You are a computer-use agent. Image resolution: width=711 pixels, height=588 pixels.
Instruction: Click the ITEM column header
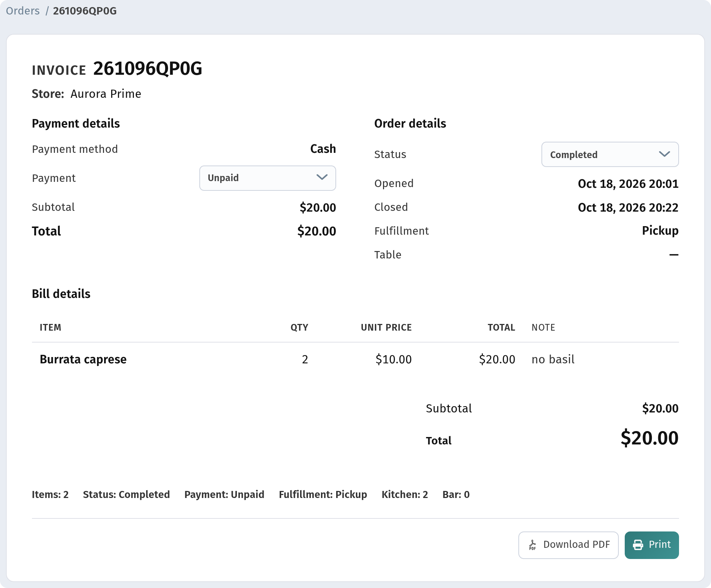51,327
